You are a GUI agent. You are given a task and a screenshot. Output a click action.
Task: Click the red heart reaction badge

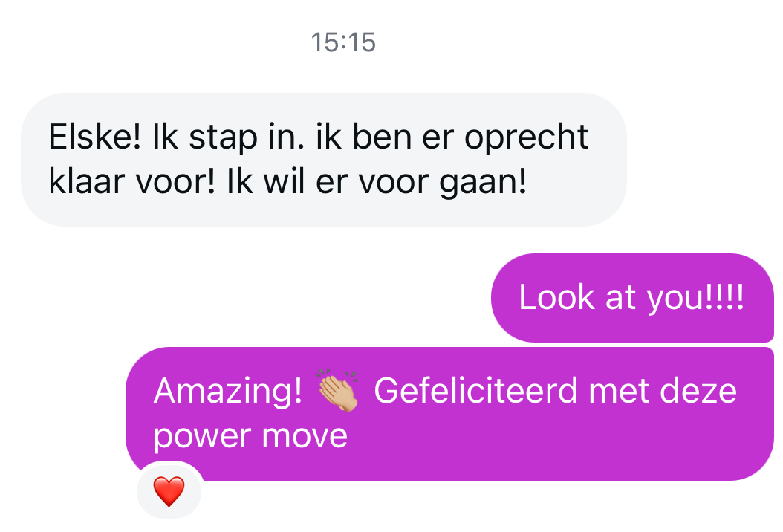[x=169, y=491]
